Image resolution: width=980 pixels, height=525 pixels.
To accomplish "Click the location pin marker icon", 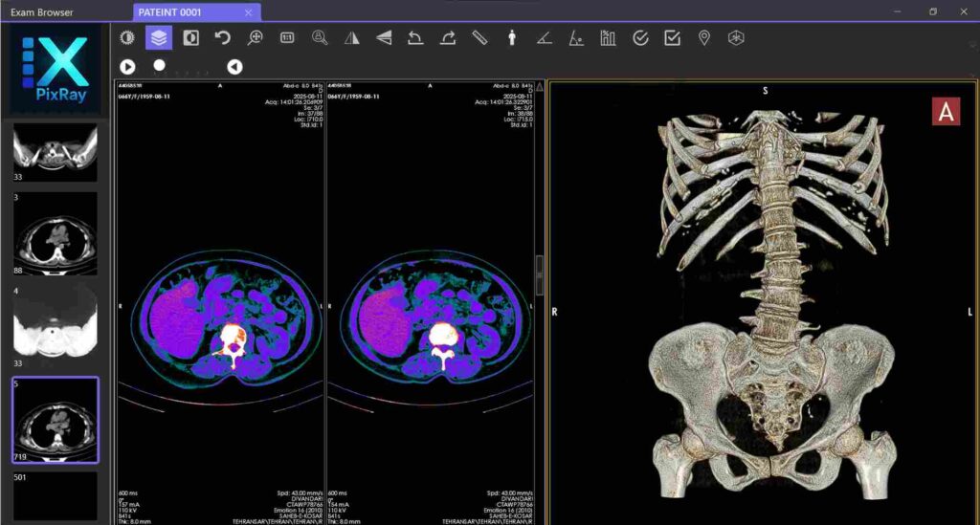I will tap(704, 38).
